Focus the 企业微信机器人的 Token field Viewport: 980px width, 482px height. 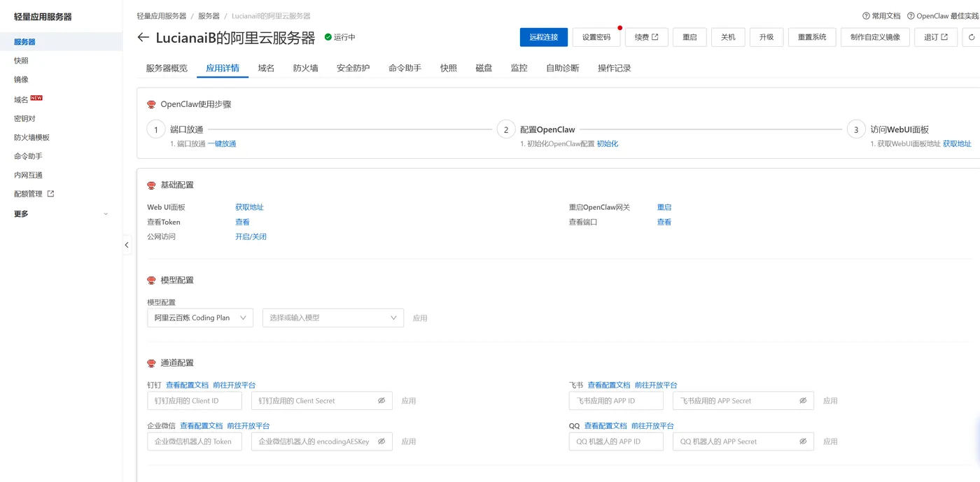tap(195, 441)
